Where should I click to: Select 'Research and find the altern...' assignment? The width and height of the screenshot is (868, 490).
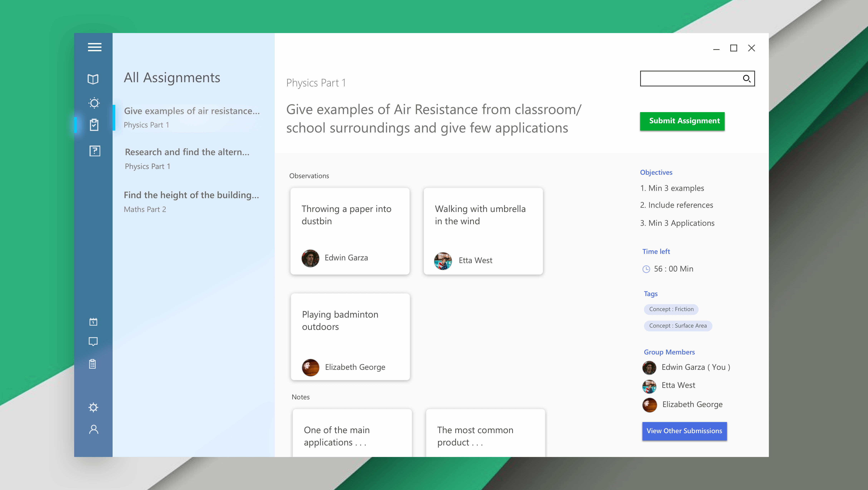tap(187, 158)
